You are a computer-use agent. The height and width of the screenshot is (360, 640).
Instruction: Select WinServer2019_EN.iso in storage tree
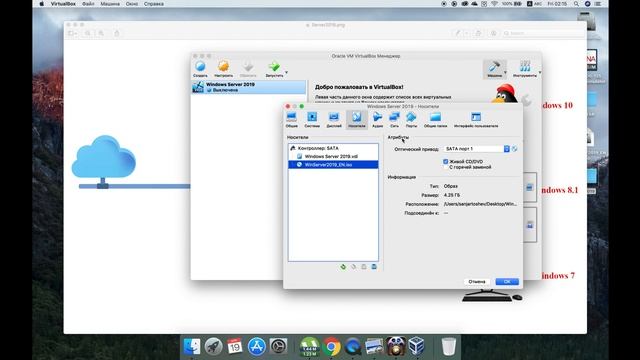click(333, 164)
